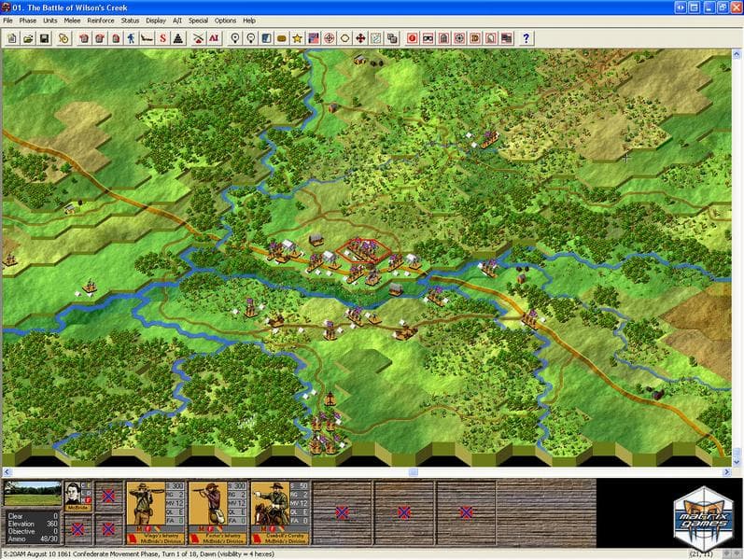Screen dimensions: 744x560
Task: Click the 'Ammo 48/30' info line
Action: [x=33, y=539]
